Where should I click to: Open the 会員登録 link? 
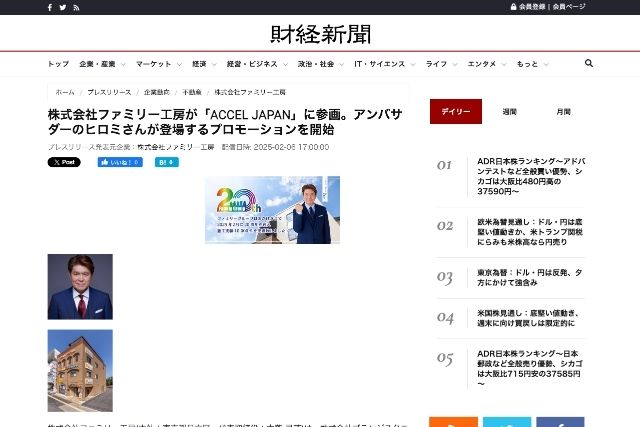coord(532,7)
